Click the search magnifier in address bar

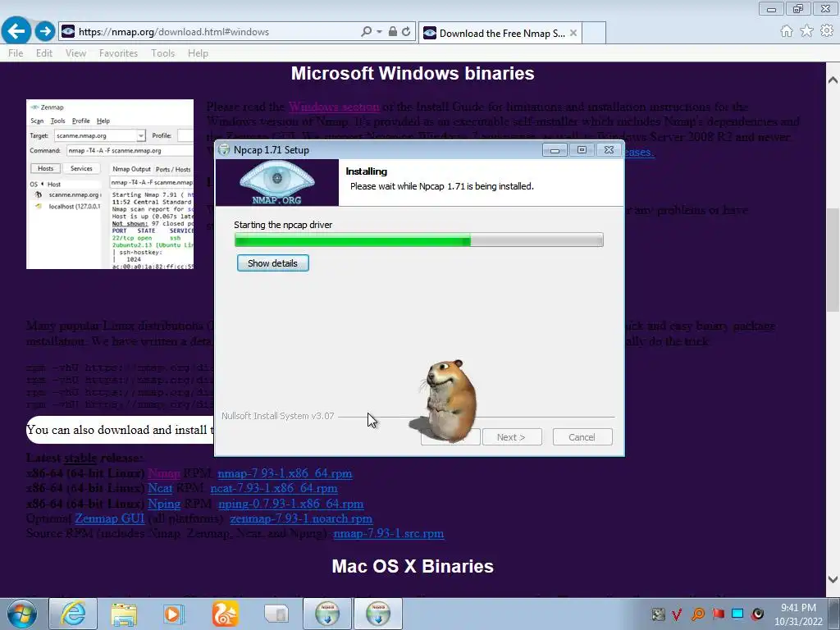(x=366, y=32)
